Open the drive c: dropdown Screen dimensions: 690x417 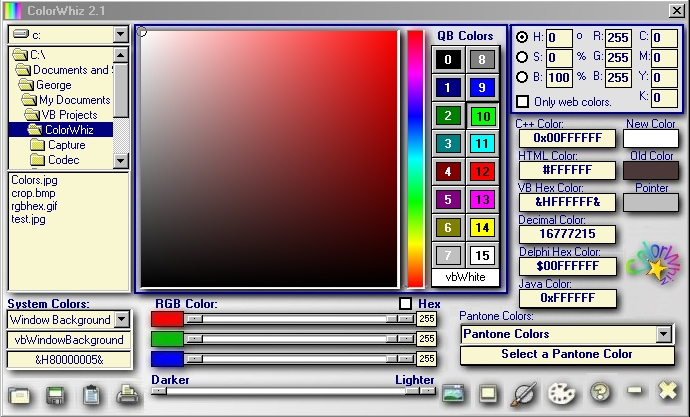(x=121, y=35)
